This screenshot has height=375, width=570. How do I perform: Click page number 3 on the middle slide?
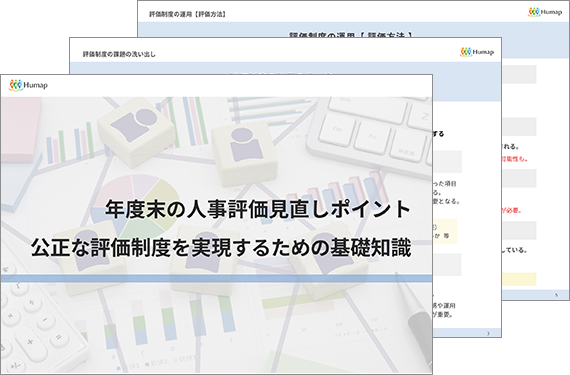pos(488,333)
